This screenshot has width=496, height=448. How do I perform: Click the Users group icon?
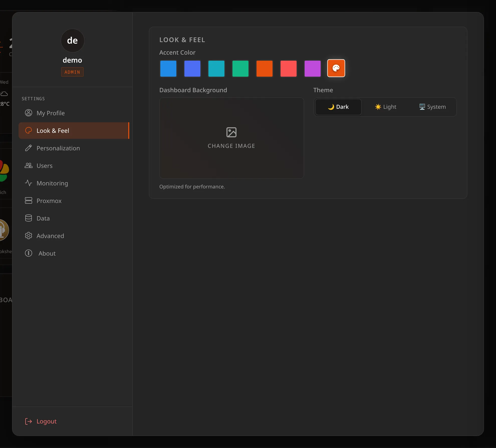click(x=29, y=166)
